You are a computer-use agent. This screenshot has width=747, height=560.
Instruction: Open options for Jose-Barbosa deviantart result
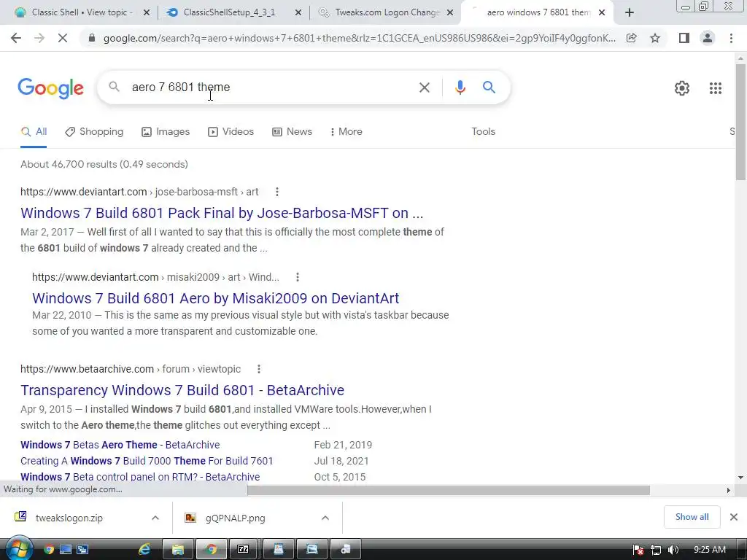click(276, 192)
